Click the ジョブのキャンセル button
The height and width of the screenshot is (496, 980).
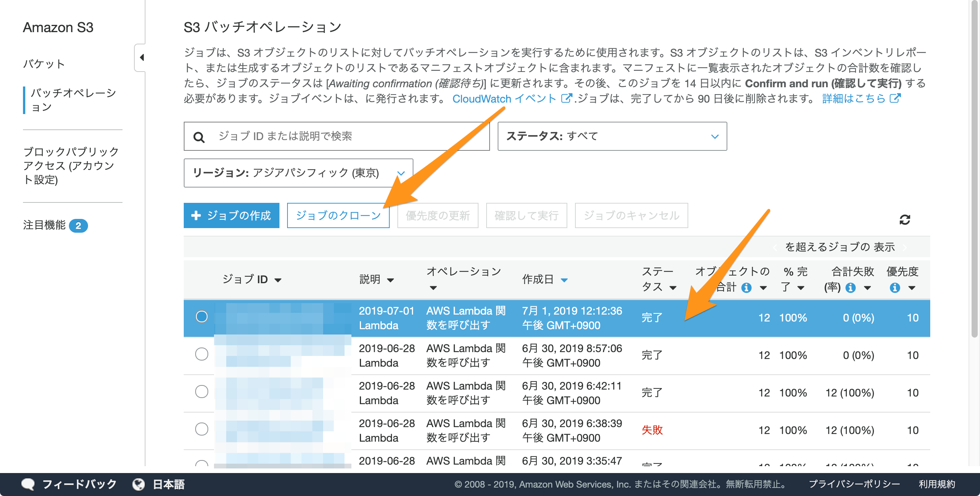point(632,215)
